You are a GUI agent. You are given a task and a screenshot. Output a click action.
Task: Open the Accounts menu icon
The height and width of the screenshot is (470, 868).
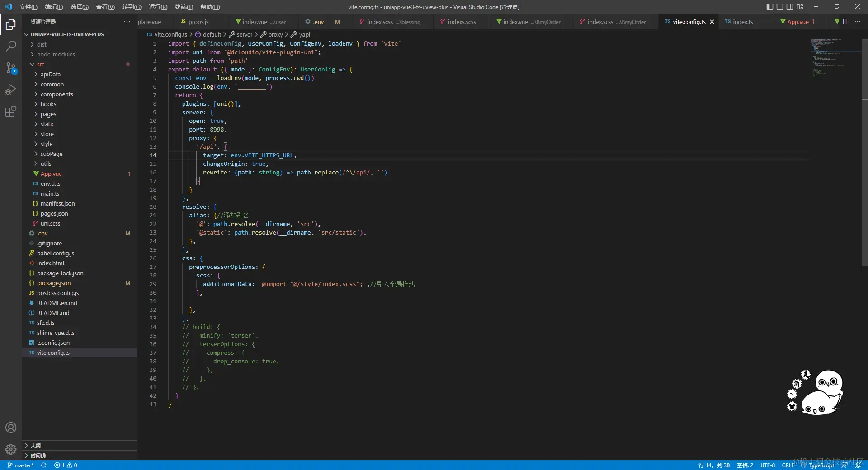point(11,428)
